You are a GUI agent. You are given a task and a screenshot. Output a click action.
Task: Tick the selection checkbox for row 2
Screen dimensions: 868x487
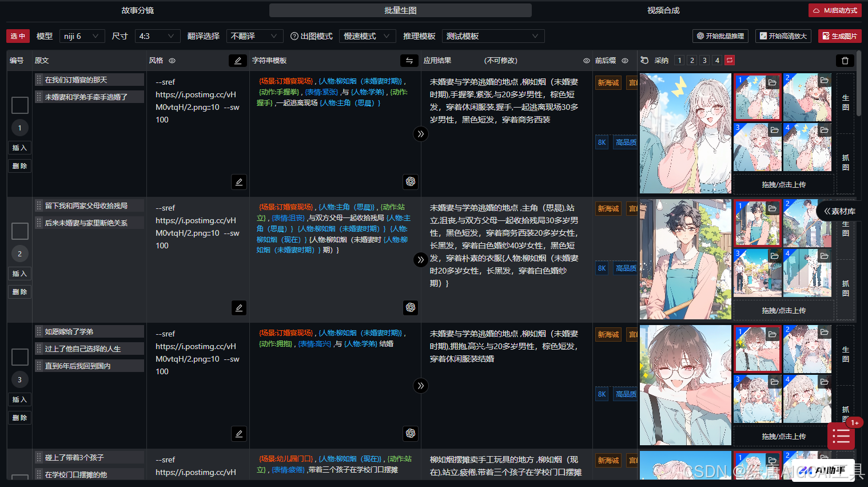tap(20, 231)
